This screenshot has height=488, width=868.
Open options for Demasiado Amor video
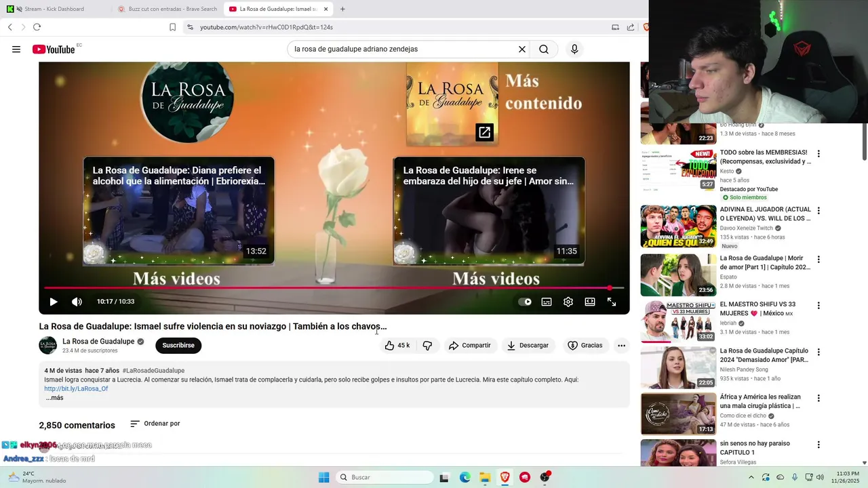coord(818,352)
